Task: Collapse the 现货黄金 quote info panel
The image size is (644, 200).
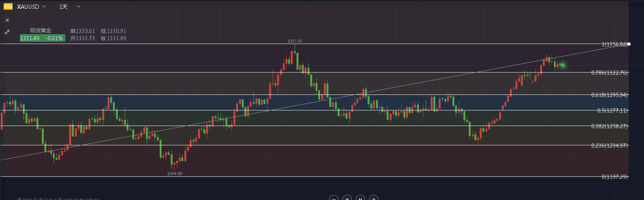Action: pos(7,32)
